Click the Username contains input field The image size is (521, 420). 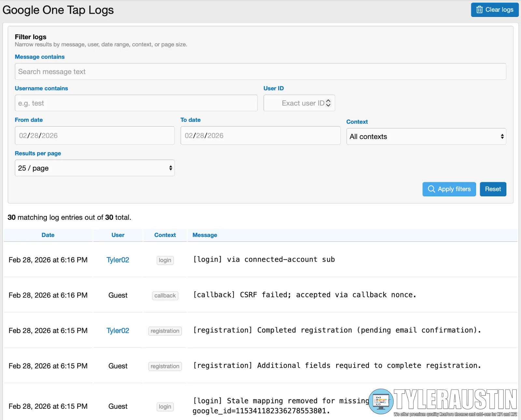pos(136,103)
